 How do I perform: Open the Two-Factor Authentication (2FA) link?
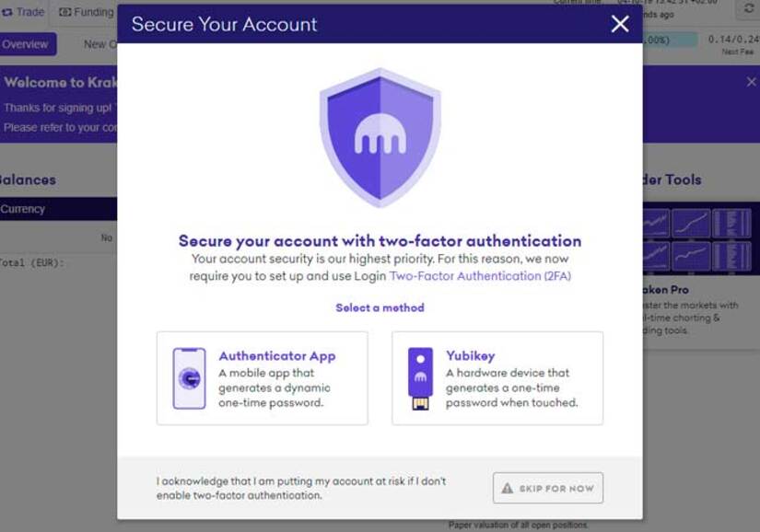[x=480, y=276]
